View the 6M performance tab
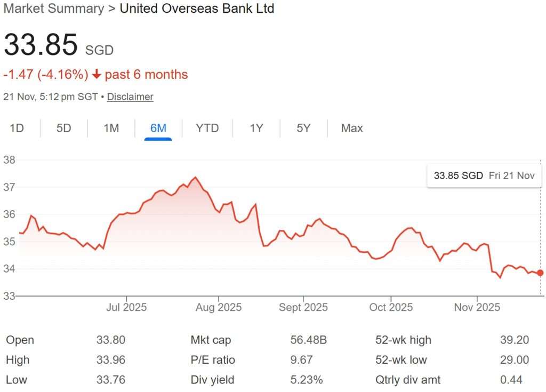Screen dimensions: 546x392 (158, 128)
